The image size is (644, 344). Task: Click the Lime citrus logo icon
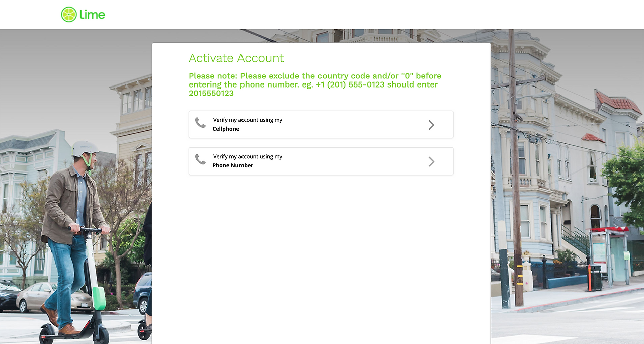click(69, 14)
